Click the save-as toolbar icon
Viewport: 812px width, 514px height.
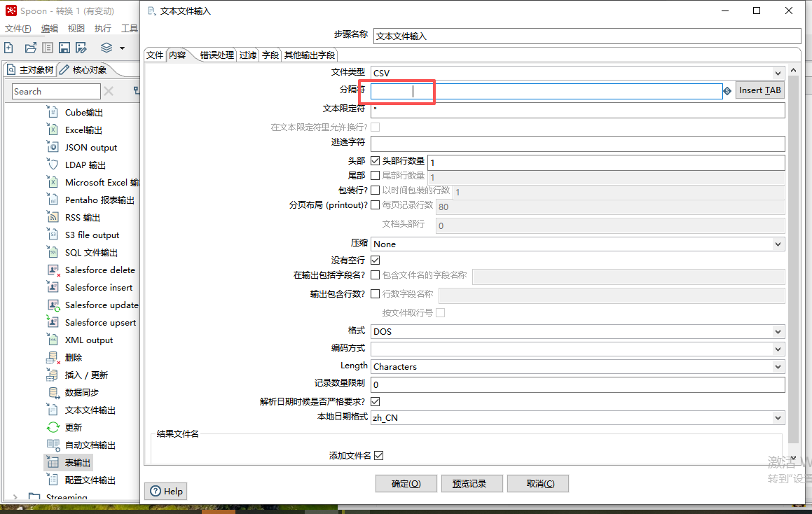(81, 48)
